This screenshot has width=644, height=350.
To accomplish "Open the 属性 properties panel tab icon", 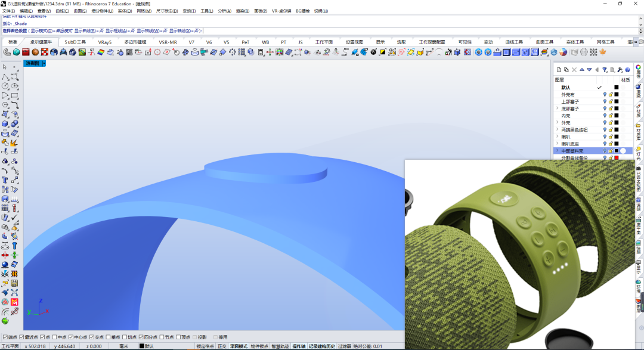I will [x=639, y=71].
